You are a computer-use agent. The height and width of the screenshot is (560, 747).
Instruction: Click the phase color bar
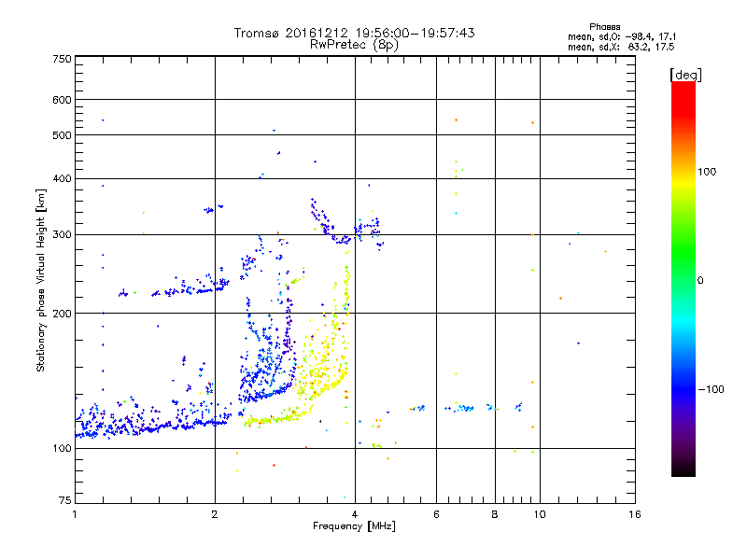(684, 278)
